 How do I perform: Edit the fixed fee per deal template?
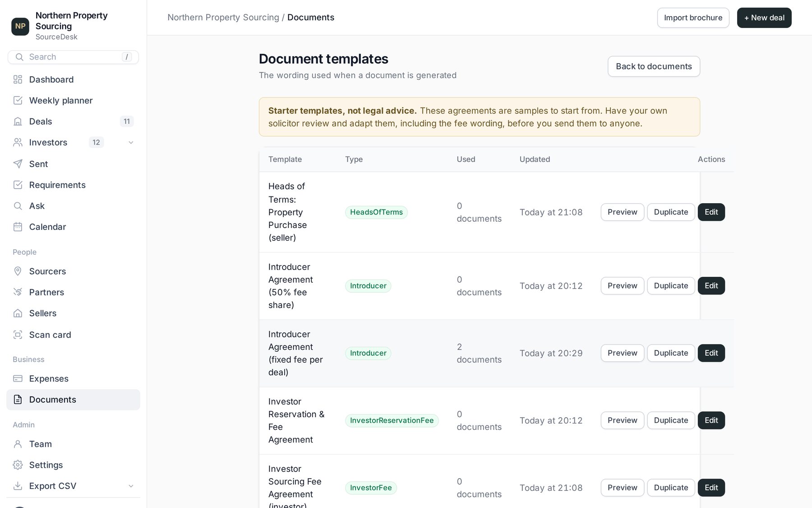(x=711, y=353)
